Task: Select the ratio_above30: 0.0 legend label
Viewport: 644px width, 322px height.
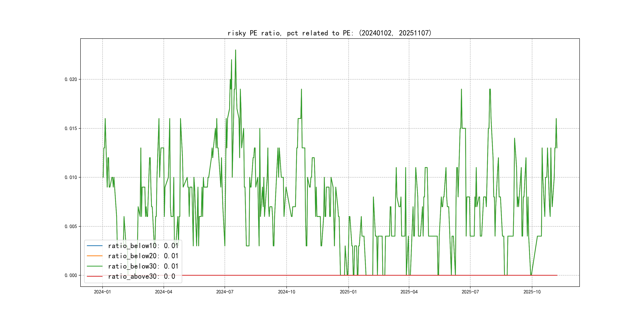Action: 142,276
